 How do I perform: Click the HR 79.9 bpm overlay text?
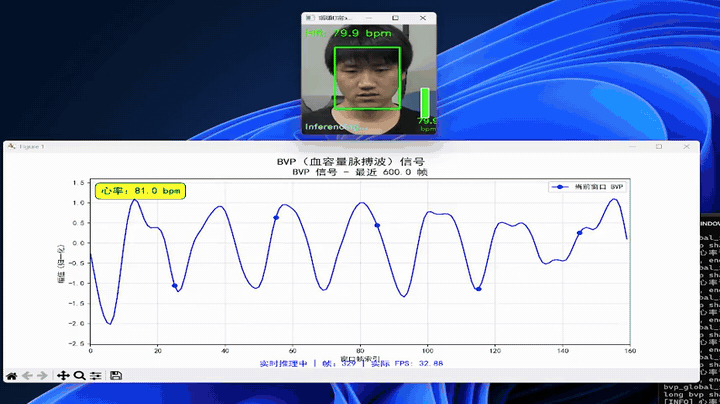tap(349, 33)
